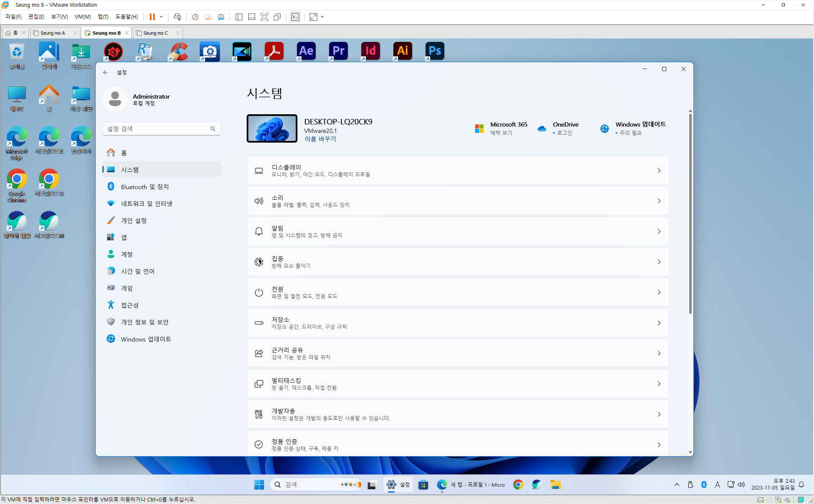This screenshot has height=504, width=814.
Task: Click Bluetooth icon in system tray
Action: 704,485
